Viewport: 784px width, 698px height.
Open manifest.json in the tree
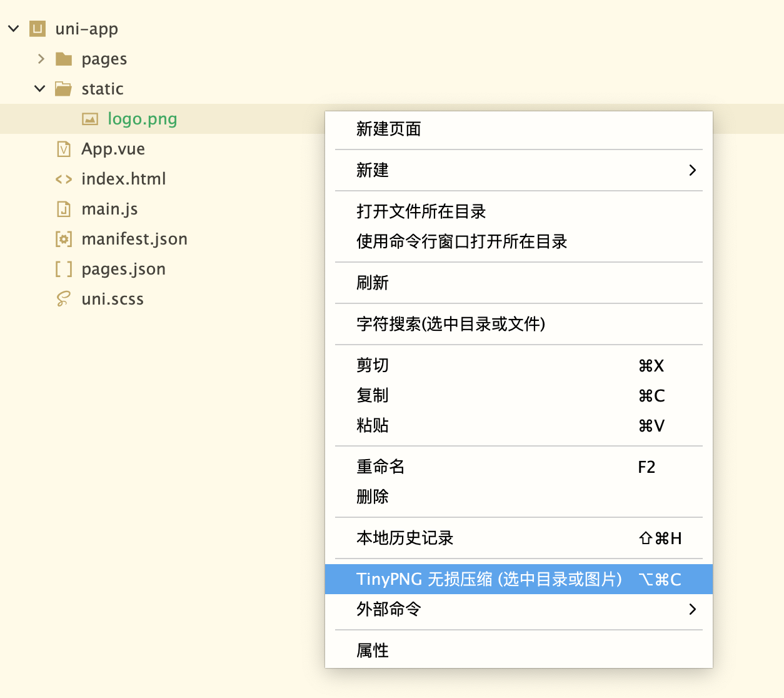coord(134,239)
